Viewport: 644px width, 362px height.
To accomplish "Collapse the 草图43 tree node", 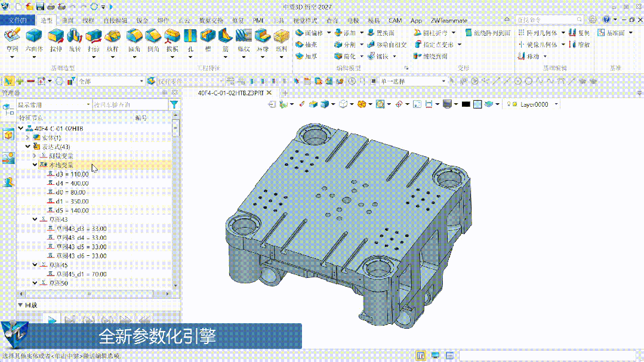I will [35, 219].
